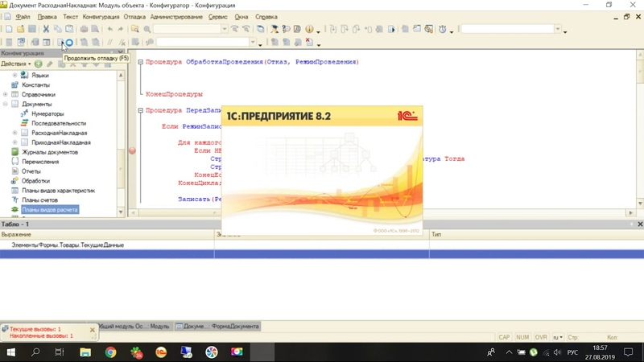Viewport: 644px width, 362px height.
Task: Click the performance measurement stopwatch icon
Action: [442, 29]
